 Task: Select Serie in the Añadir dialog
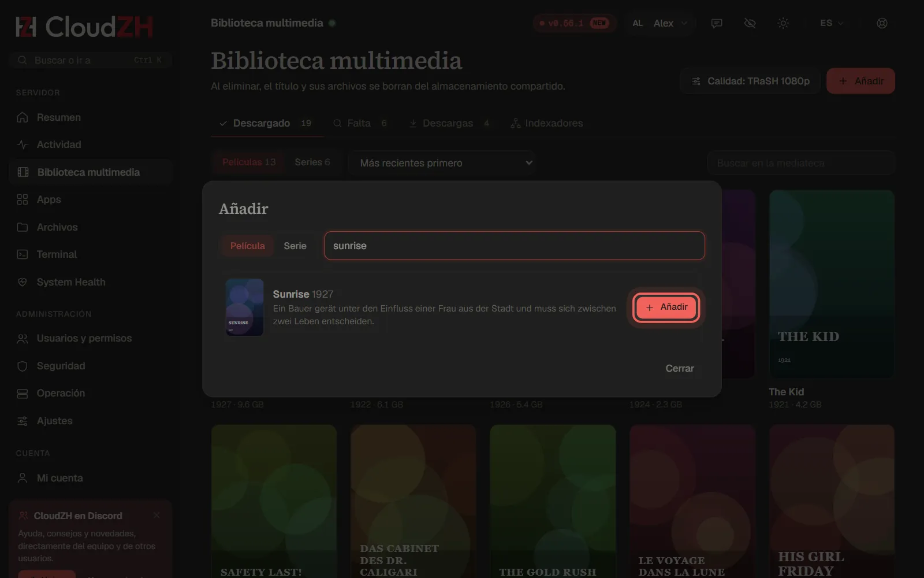(x=295, y=246)
